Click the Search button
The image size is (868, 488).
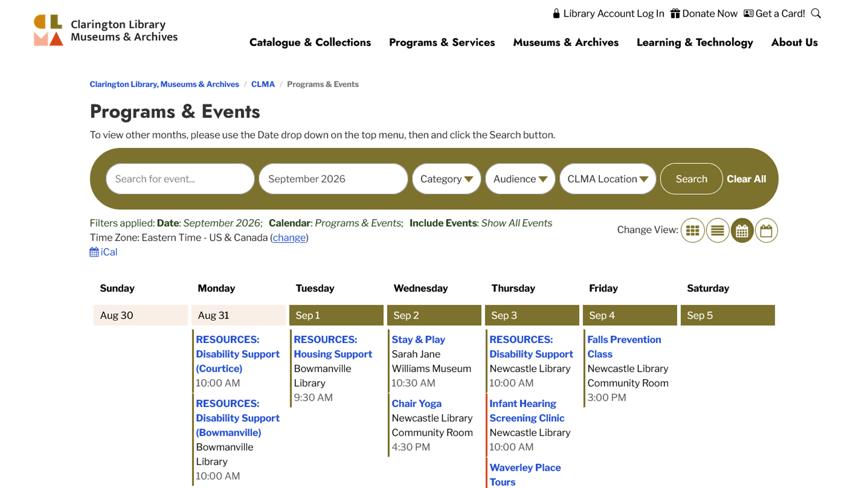coord(691,179)
